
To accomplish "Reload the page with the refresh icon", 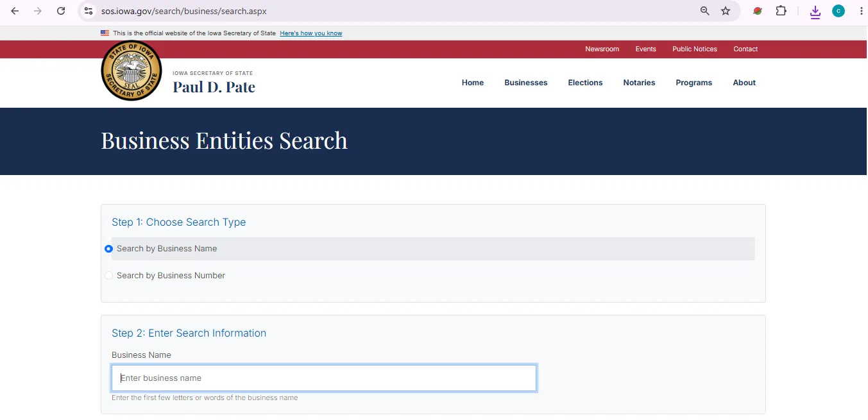I will point(61,11).
